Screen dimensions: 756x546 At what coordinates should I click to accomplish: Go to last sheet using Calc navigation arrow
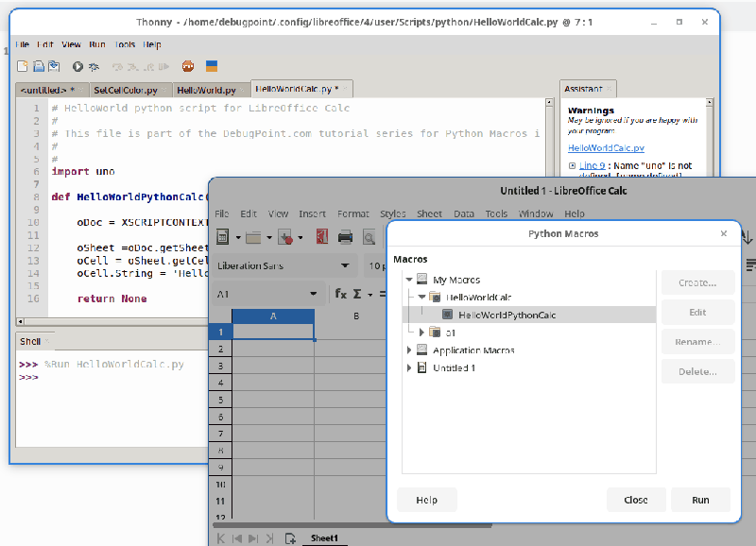(270, 538)
